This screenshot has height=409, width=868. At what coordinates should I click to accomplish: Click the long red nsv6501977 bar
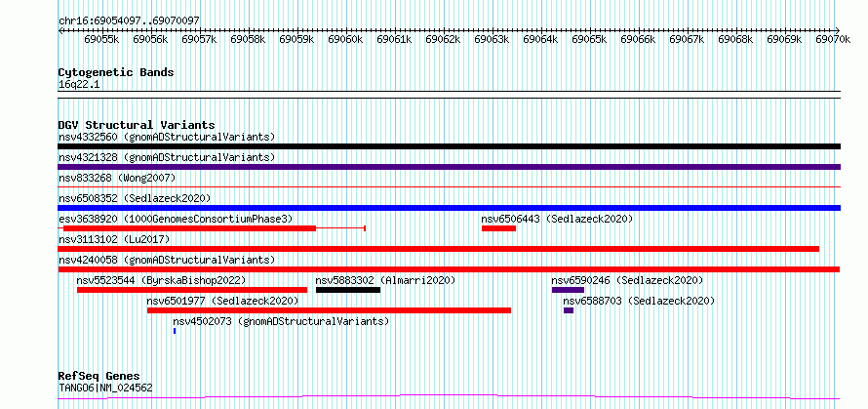[329, 310]
